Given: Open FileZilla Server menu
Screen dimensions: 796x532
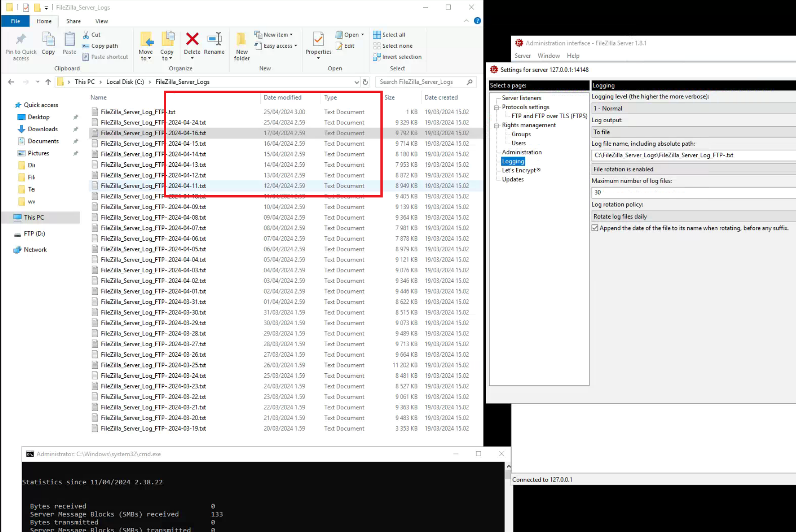Looking at the screenshot, I should coord(523,56).
